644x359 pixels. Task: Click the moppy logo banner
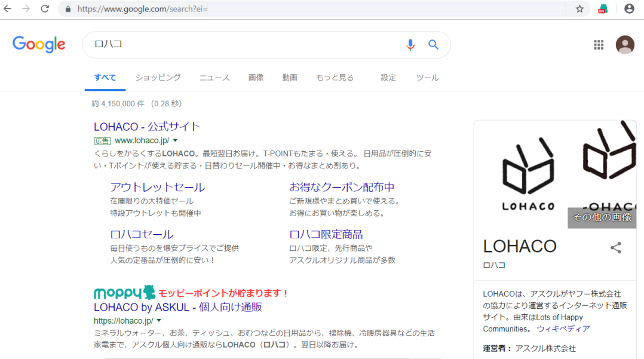[125, 293]
